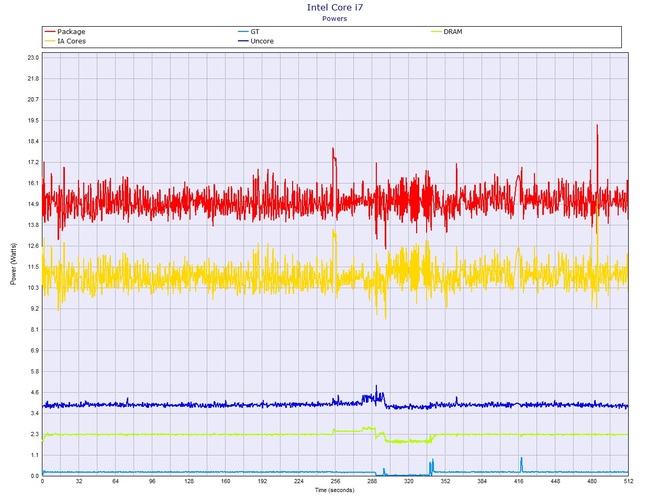Image resolution: width=670 pixels, height=502 pixels.
Task: Click the dark blue Uncore legend color line
Action: coord(244,41)
